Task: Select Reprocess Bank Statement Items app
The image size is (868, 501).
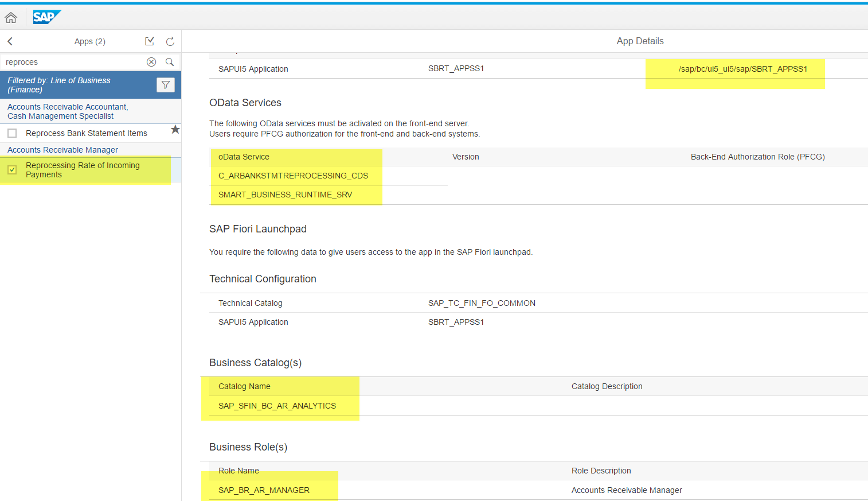Action: pyautogui.click(x=87, y=133)
